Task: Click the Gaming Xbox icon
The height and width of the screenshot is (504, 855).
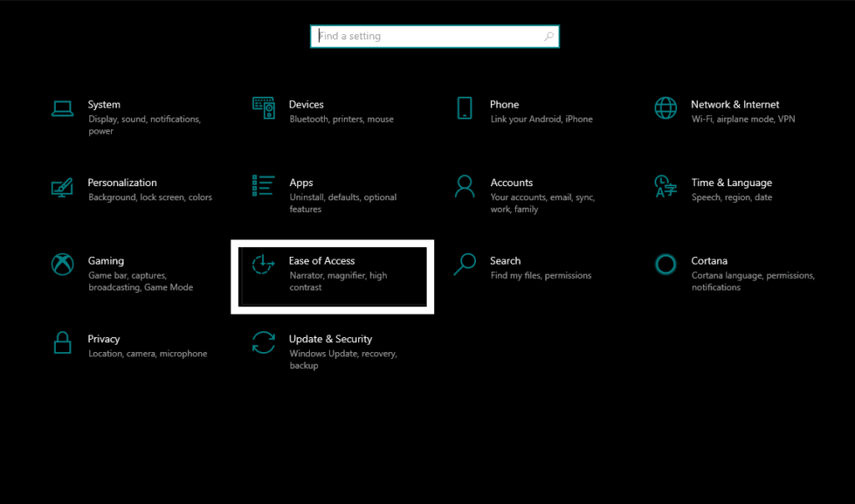Action: tap(63, 265)
